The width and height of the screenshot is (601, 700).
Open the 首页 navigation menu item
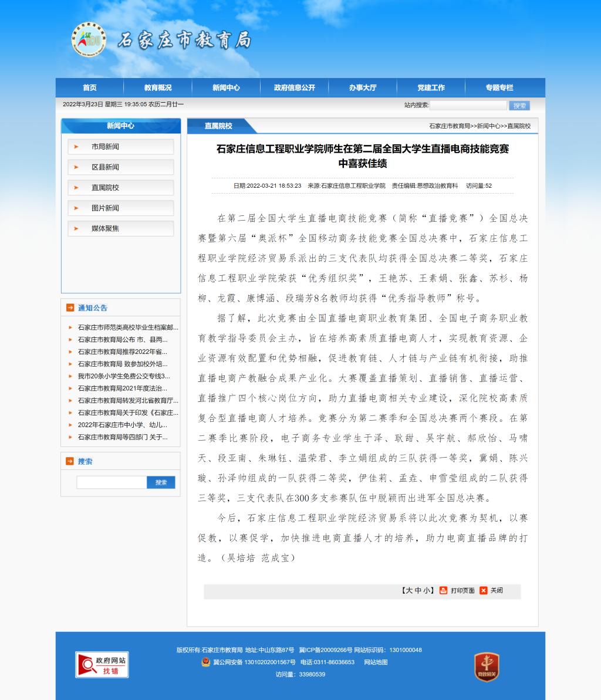pos(90,87)
